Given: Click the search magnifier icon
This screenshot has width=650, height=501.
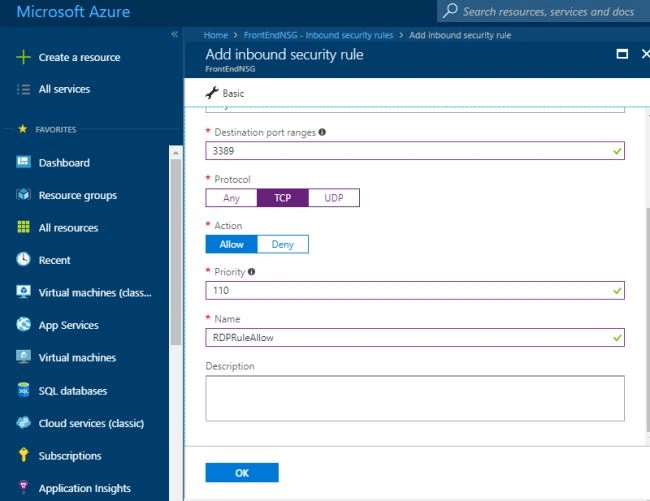Looking at the screenshot, I should pos(450,11).
